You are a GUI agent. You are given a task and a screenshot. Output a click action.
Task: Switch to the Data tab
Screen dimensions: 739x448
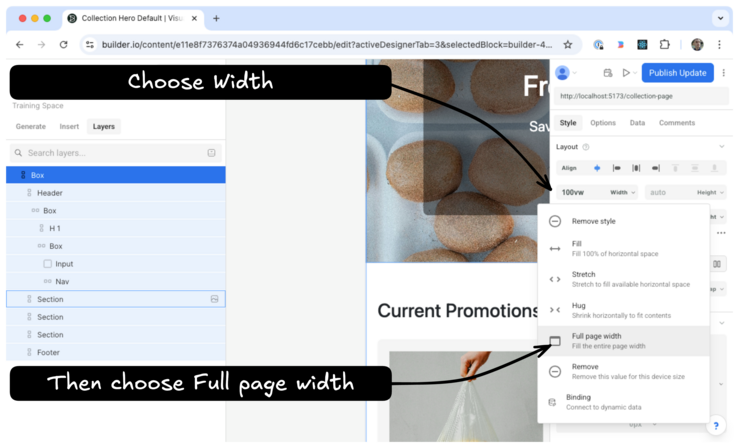pos(637,123)
